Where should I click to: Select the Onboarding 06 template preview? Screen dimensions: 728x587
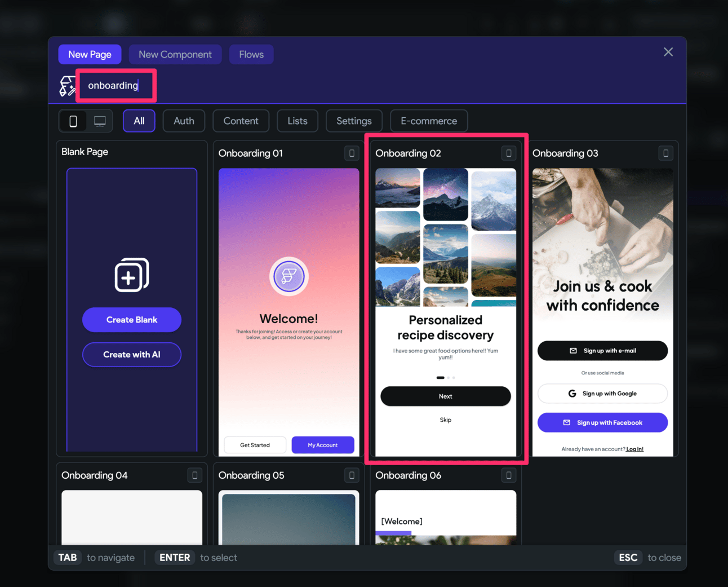click(446, 517)
